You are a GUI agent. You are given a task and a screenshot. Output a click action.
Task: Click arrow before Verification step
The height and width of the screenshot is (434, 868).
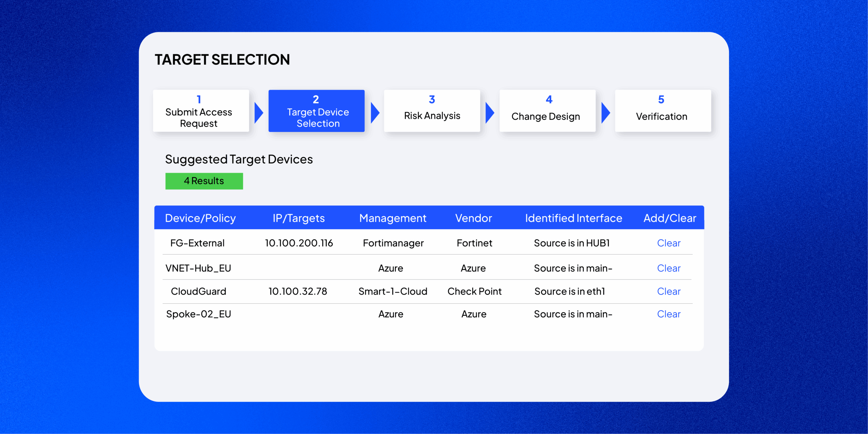pyautogui.click(x=605, y=113)
